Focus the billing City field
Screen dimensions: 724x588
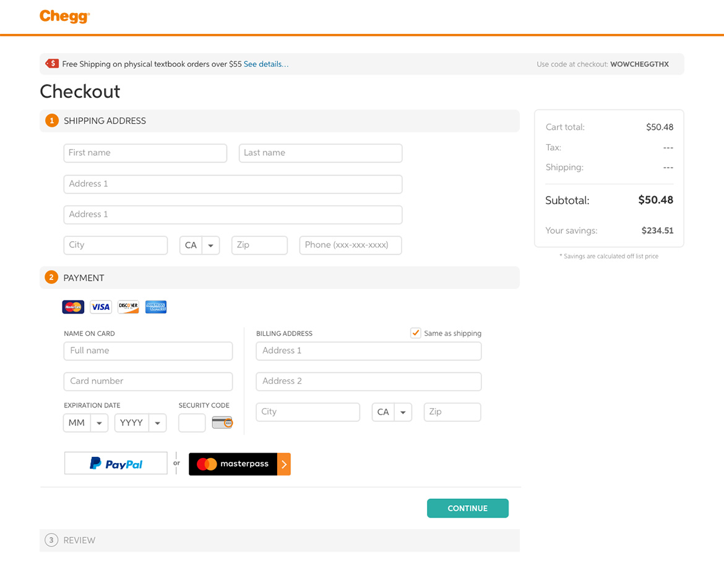(308, 412)
